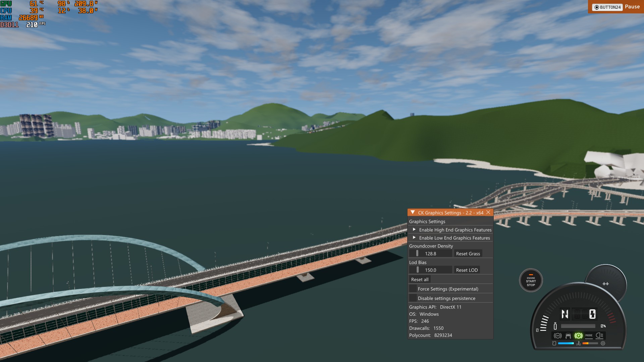Click the Reset Grass button
644x362 pixels.
468,254
